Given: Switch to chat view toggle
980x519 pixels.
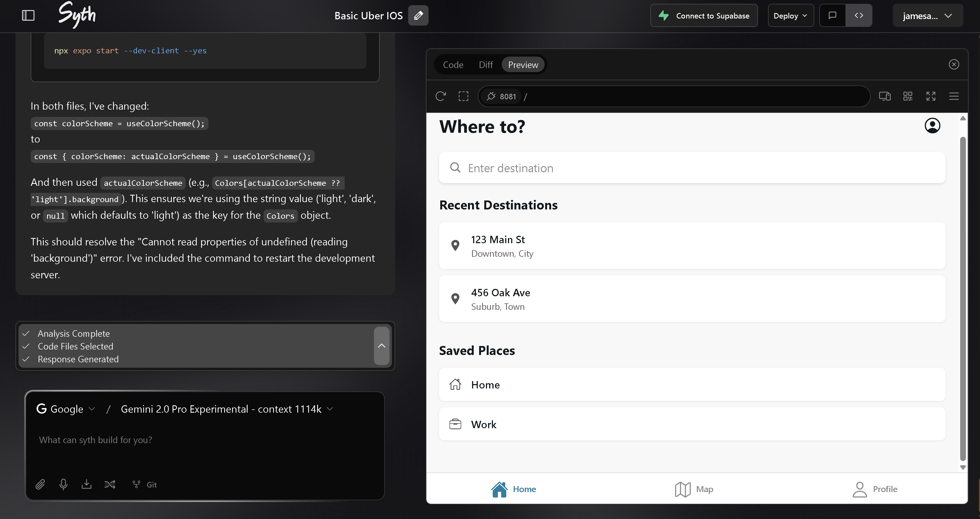Looking at the screenshot, I should click(832, 16).
